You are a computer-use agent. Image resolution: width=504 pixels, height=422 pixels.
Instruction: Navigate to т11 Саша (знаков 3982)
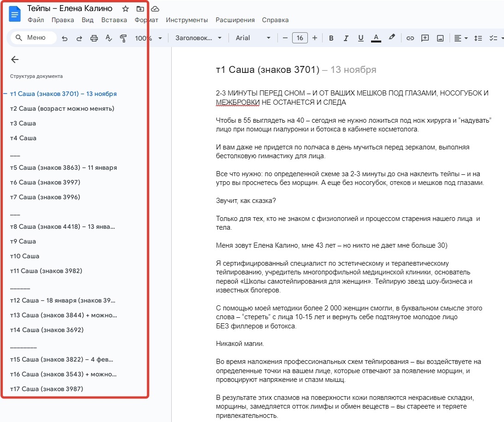pos(46,271)
